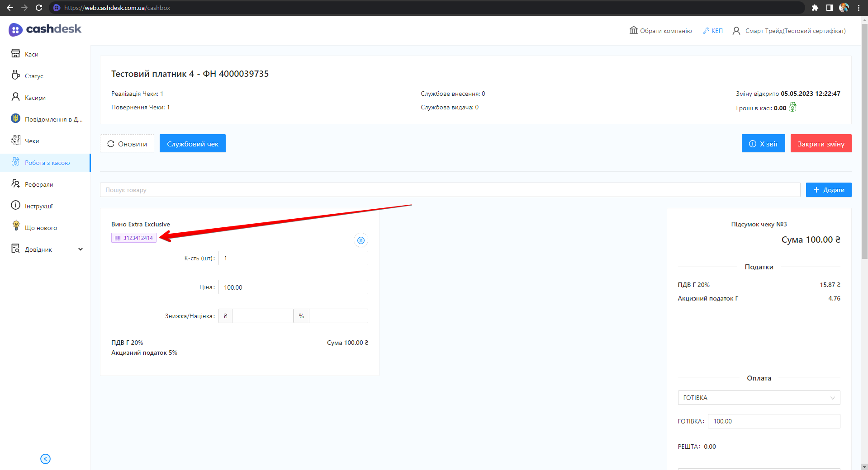Open КЕП key settings

click(713, 31)
